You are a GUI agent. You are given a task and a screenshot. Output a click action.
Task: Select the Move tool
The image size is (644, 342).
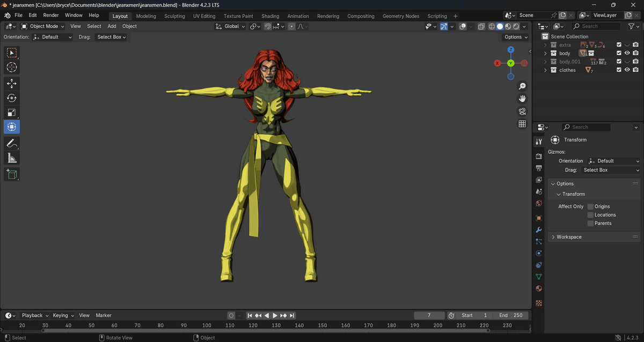(x=12, y=84)
